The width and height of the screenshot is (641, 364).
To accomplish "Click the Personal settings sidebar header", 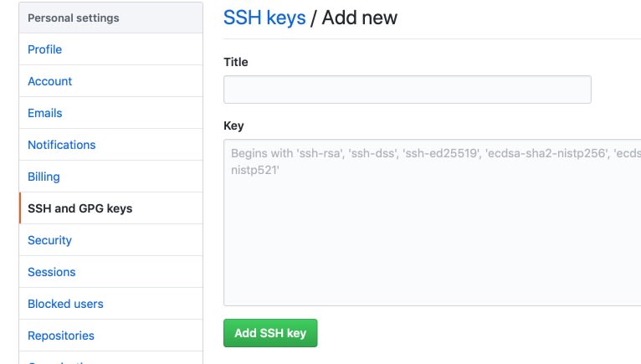I will [x=73, y=18].
